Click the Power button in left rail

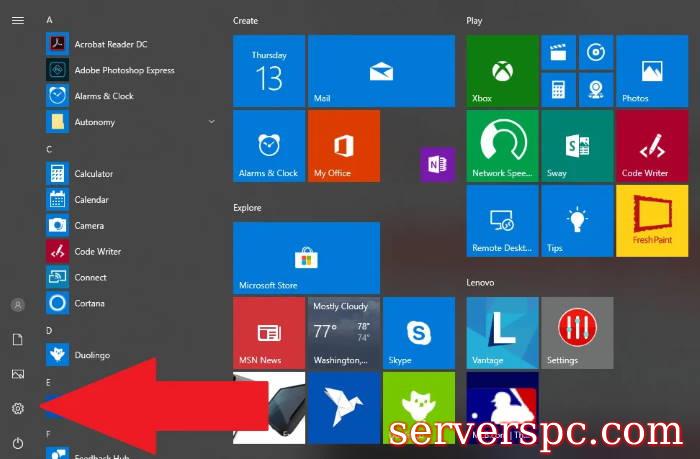click(x=18, y=442)
